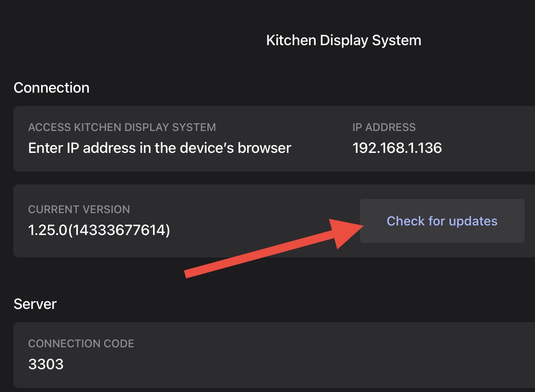Click the ACCESS KITCHEN DISPLAY SYSTEM label

(122, 127)
